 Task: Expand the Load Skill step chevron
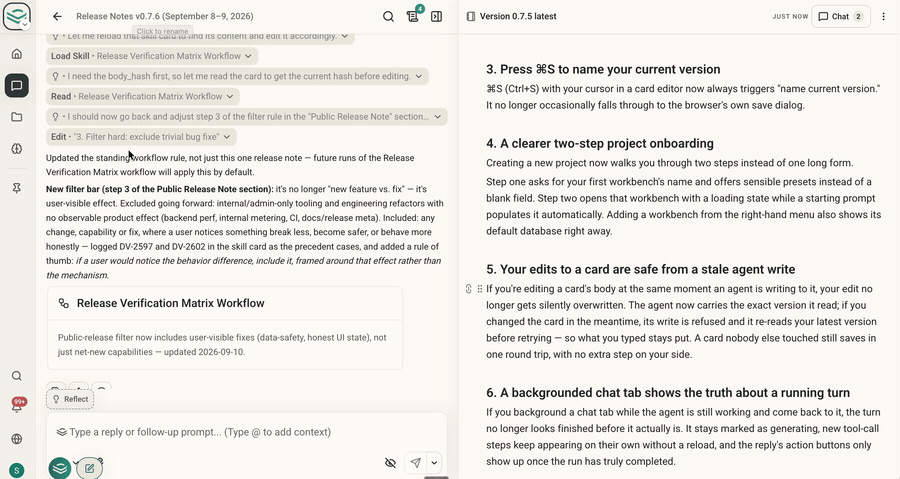pyautogui.click(x=248, y=56)
